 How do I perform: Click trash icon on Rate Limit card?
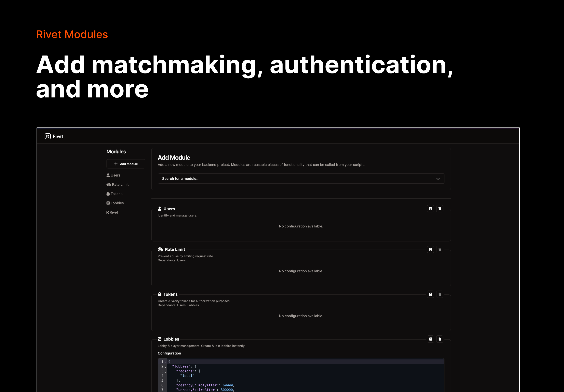coord(440,249)
